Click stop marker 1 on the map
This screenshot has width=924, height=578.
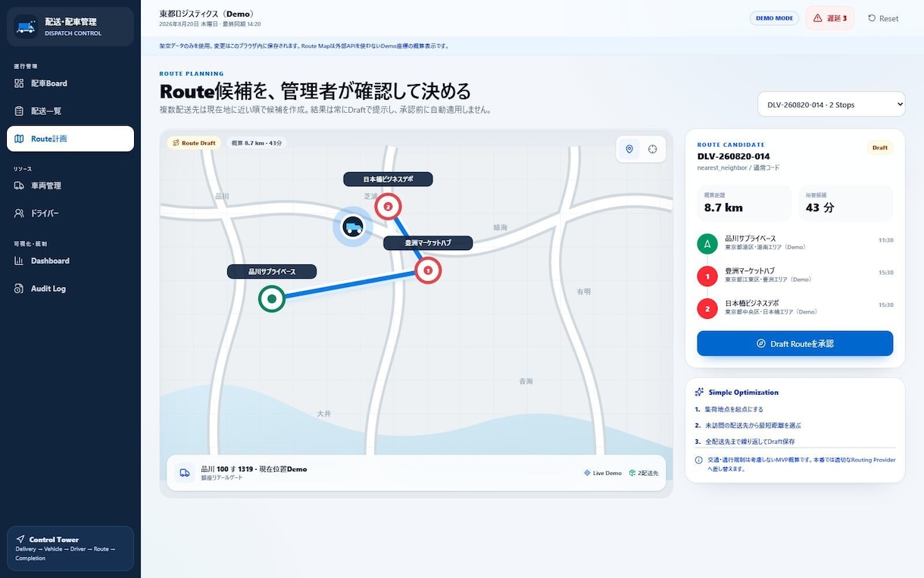click(428, 270)
